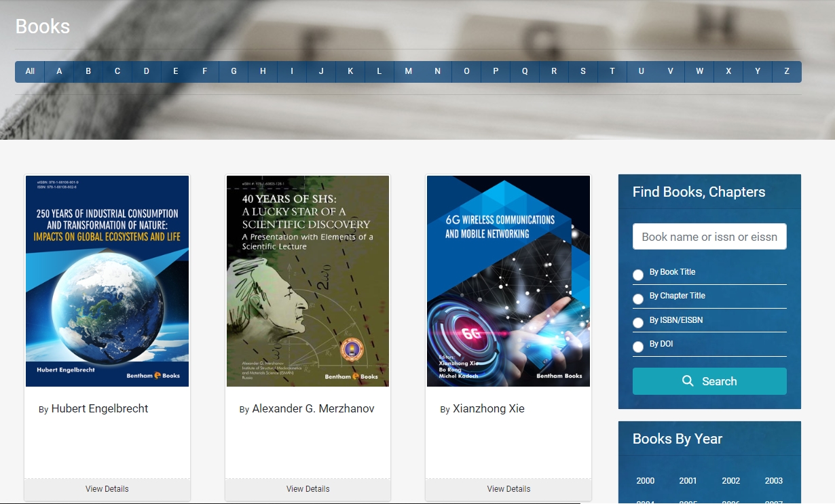Click the Search button with magnifier icon
The width and height of the screenshot is (835, 504).
pos(709,381)
